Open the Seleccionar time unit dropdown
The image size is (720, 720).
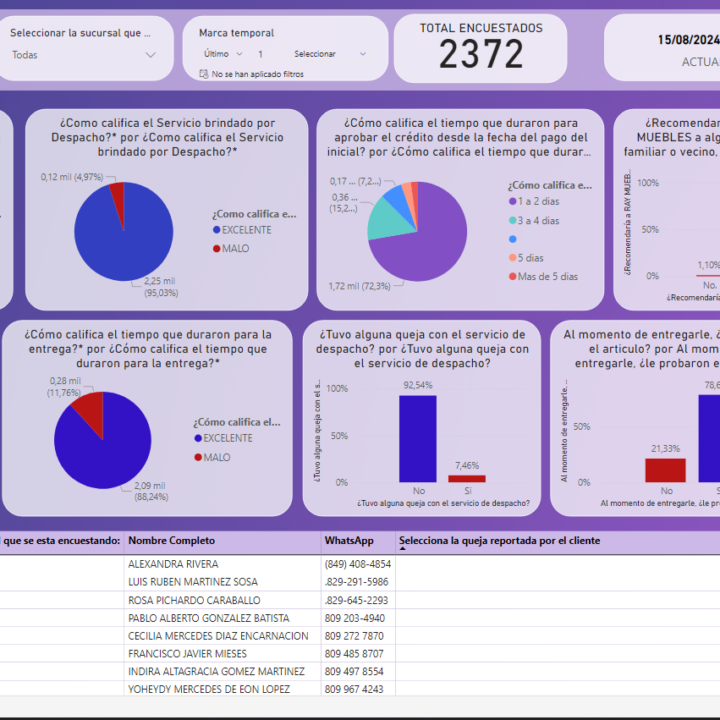pyautogui.click(x=330, y=54)
